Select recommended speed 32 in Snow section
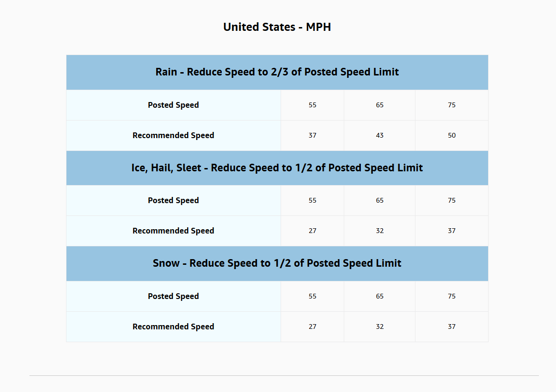This screenshot has width=556, height=392. pos(379,327)
